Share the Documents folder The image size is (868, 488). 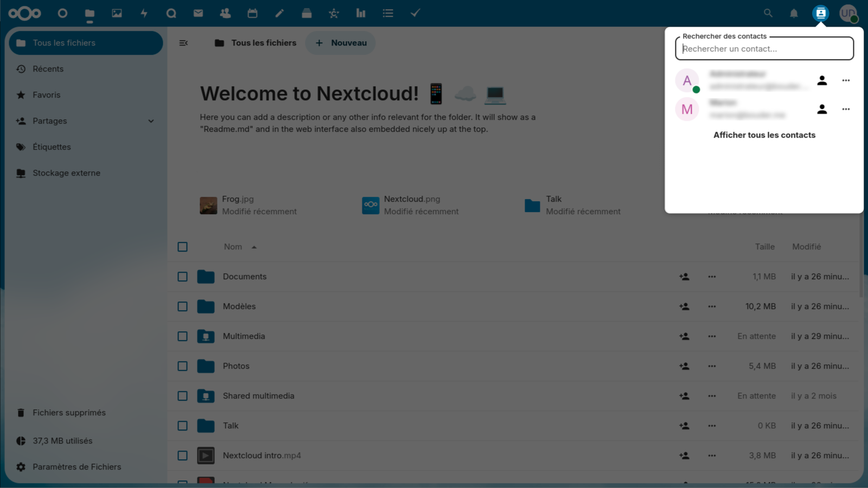pyautogui.click(x=684, y=277)
